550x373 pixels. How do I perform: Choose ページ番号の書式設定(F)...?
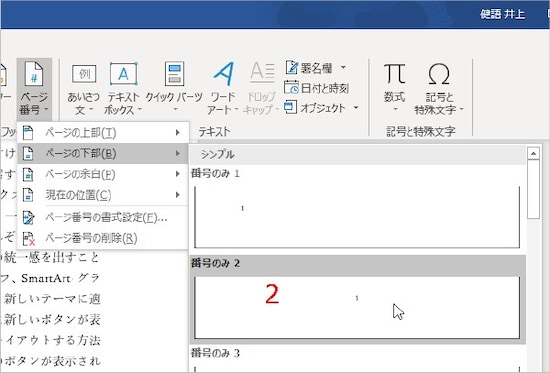pos(102,218)
